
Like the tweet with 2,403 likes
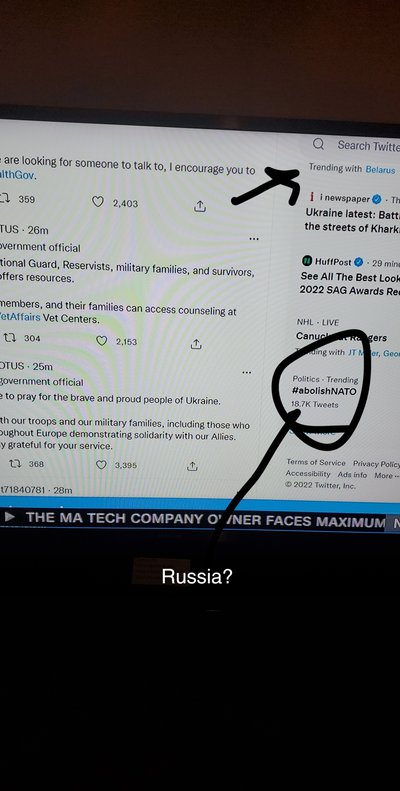98,202
